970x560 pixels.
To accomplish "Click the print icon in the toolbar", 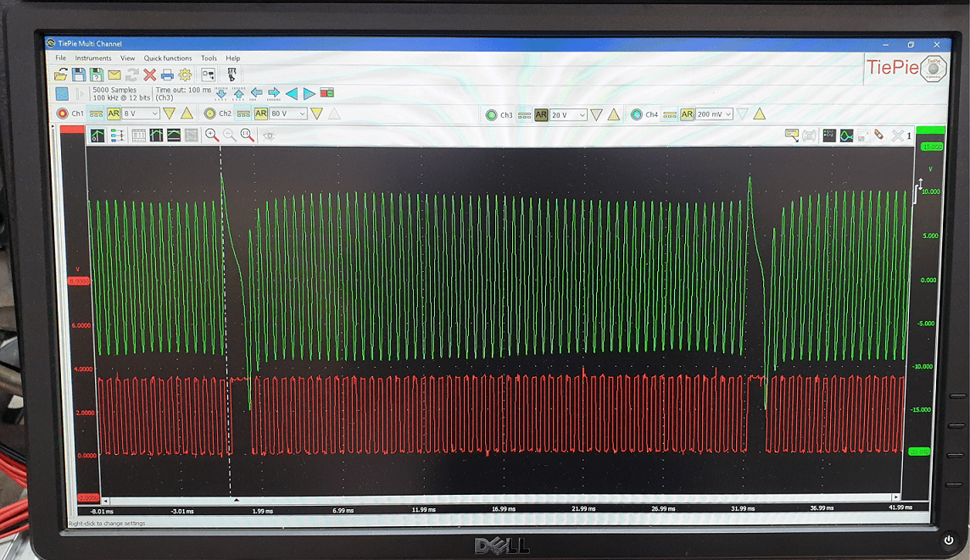I will point(167,75).
